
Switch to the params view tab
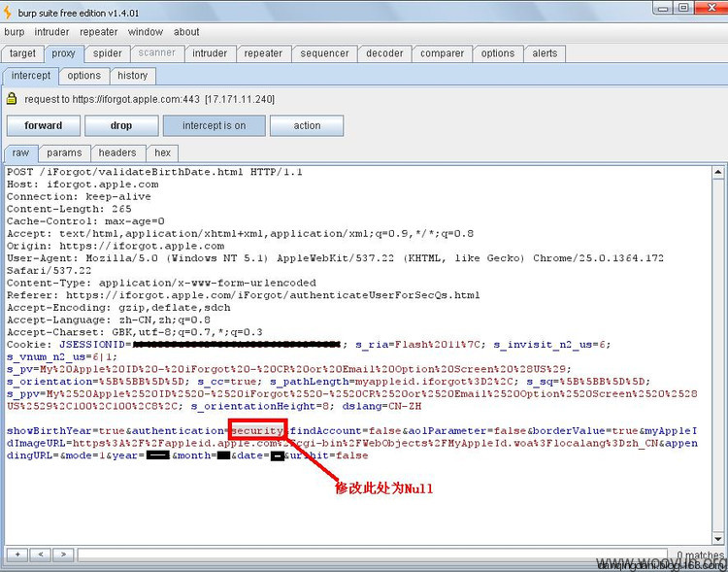64,152
